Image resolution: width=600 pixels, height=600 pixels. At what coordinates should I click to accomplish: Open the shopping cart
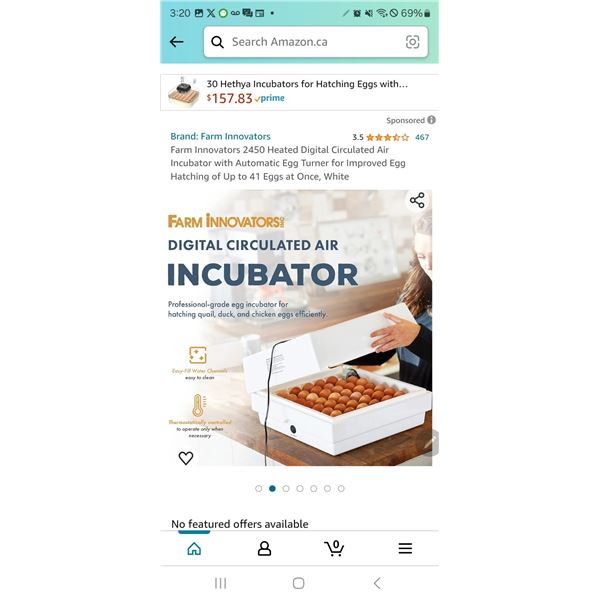click(334, 548)
